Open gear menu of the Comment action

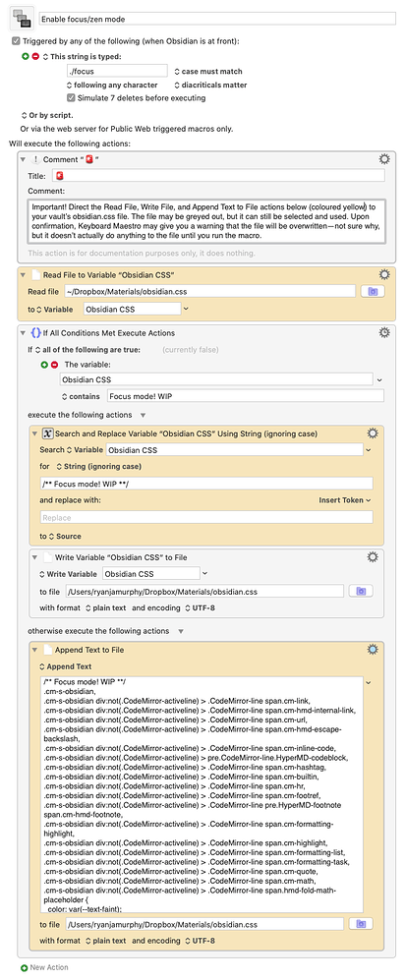pos(384,159)
